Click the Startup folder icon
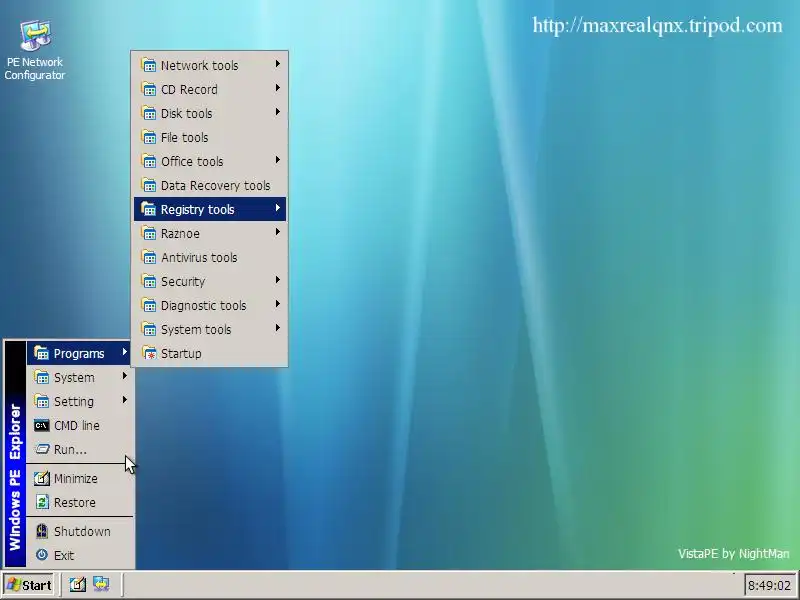The image size is (800, 600). (148, 353)
